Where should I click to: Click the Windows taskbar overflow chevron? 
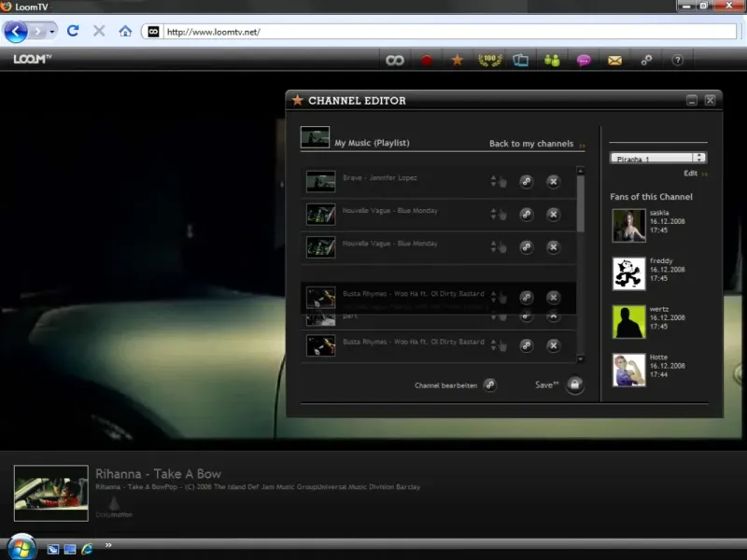tap(108, 545)
